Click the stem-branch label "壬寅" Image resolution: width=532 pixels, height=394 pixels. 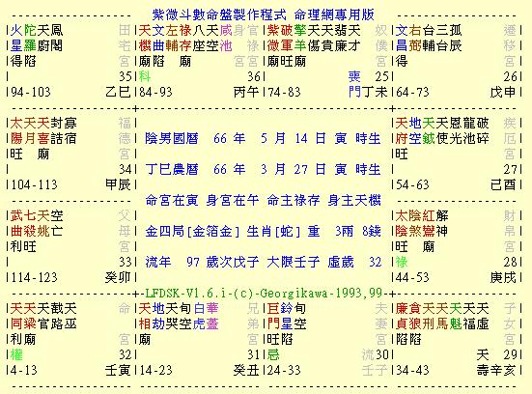pyautogui.click(x=118, y=370)
